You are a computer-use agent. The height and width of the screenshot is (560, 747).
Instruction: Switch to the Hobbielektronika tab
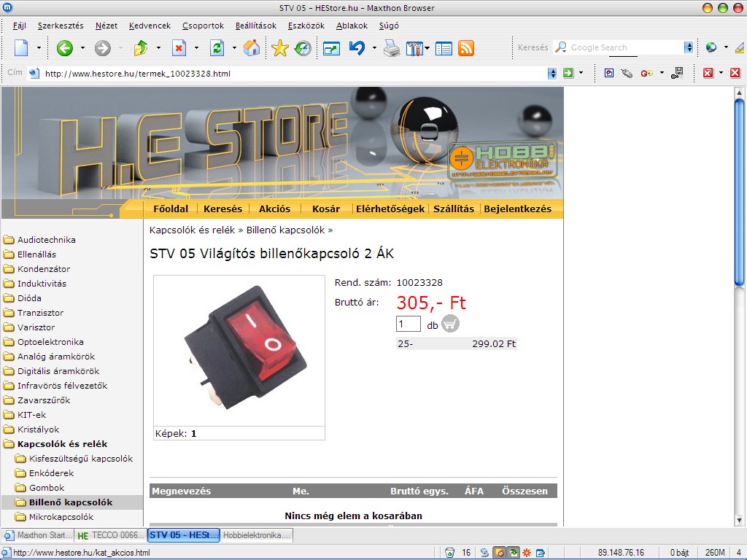point(256,535)
